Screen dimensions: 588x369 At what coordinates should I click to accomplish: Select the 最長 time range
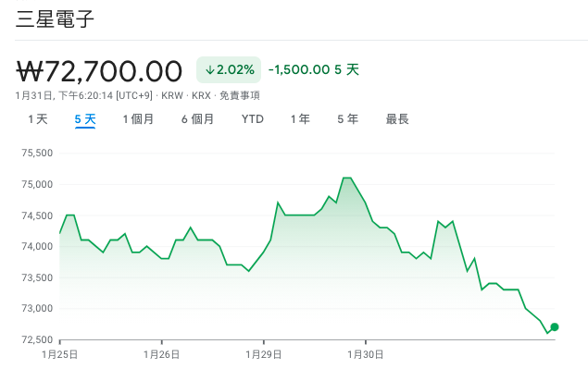tap(397, 119)
